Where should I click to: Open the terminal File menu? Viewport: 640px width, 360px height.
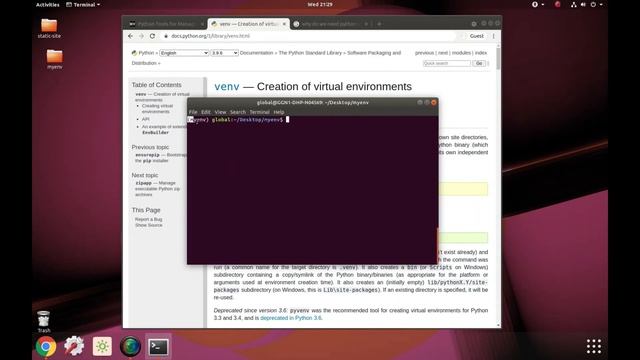click(193, 112)
